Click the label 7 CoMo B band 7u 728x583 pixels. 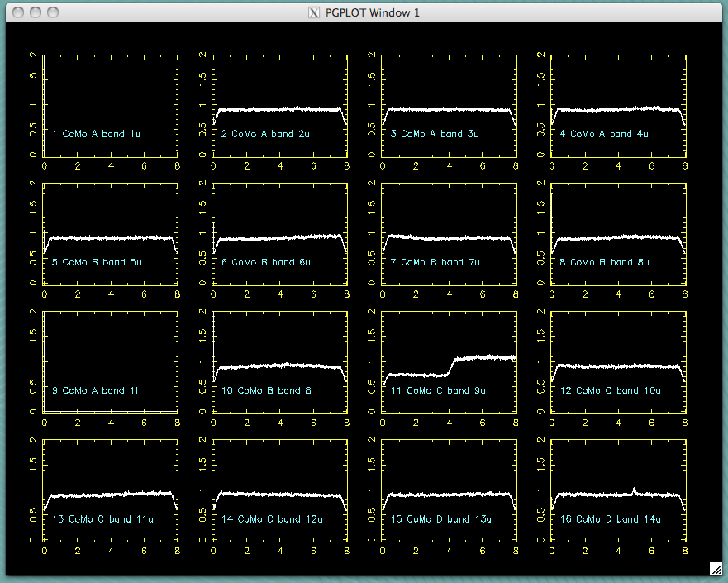(x=435, y=263)
